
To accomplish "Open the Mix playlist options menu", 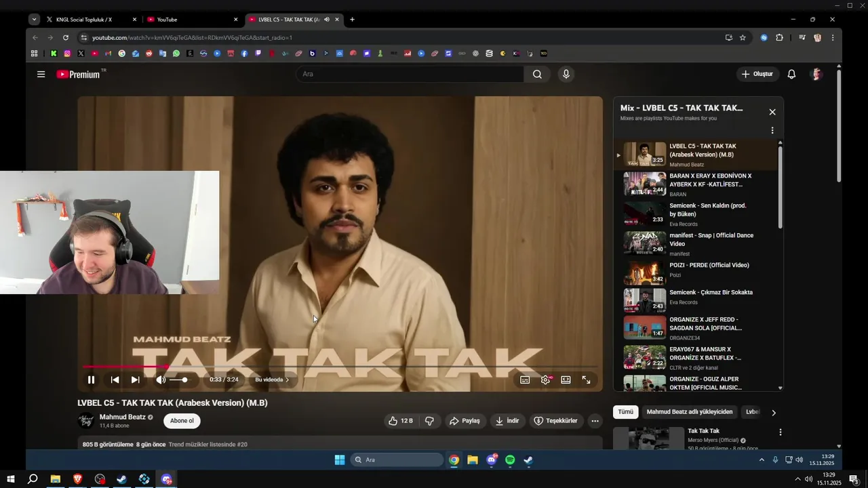I will tap(772, 130).
